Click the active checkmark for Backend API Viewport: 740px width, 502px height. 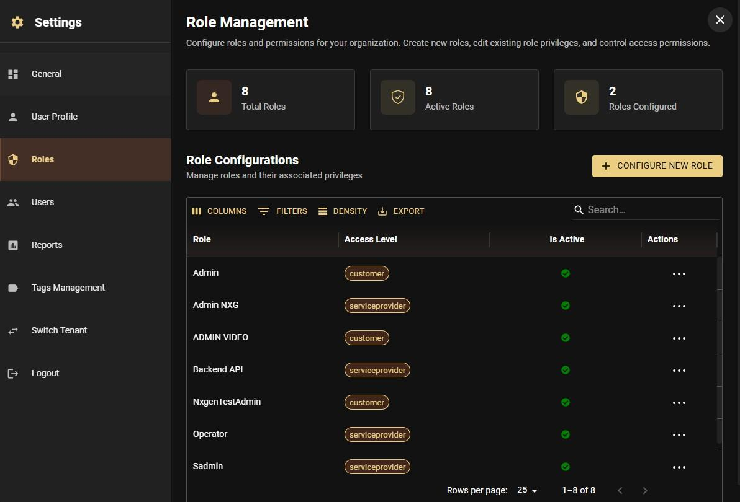[x=565, y=370]
